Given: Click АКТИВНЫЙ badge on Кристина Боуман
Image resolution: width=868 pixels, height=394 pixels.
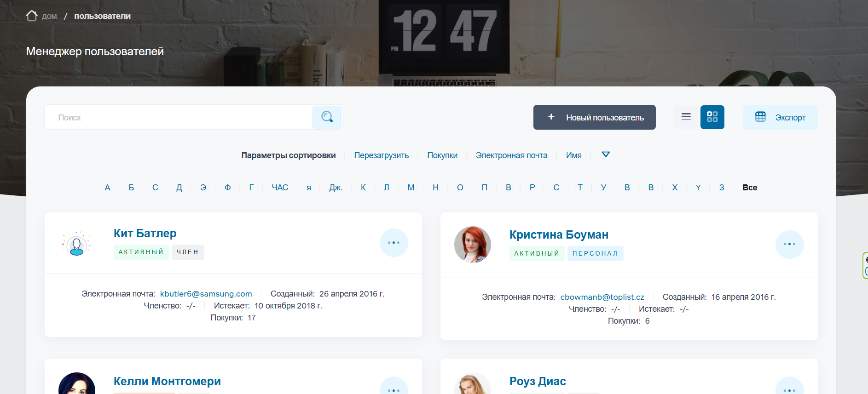Looking at the screenshot, I should pos(537,253).
